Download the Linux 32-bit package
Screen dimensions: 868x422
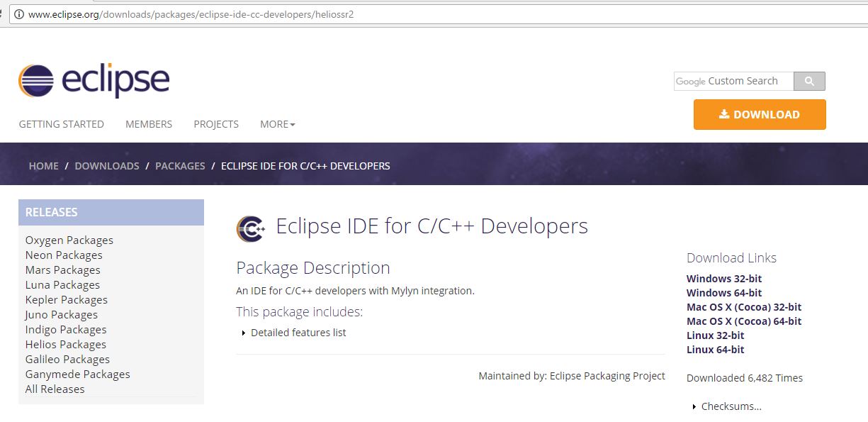[x=715, y=335]
